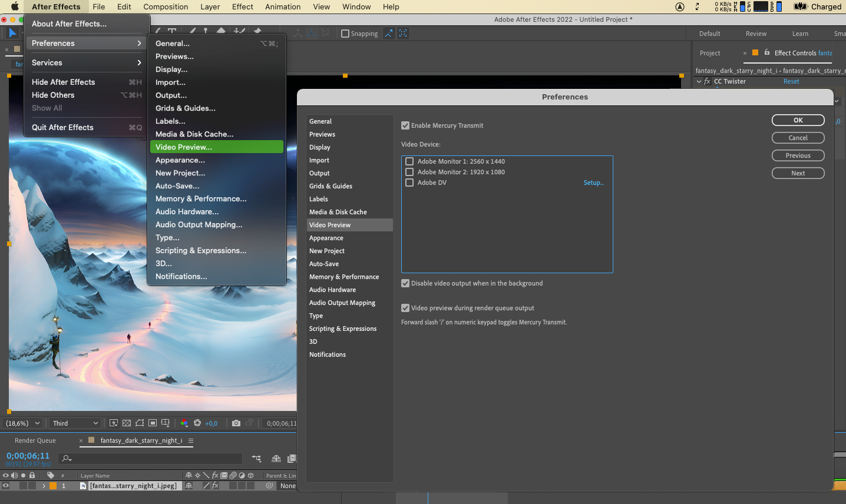Choose Memory & Performance... from the submenu
The image size is (846, 504).
pos(201,198)
